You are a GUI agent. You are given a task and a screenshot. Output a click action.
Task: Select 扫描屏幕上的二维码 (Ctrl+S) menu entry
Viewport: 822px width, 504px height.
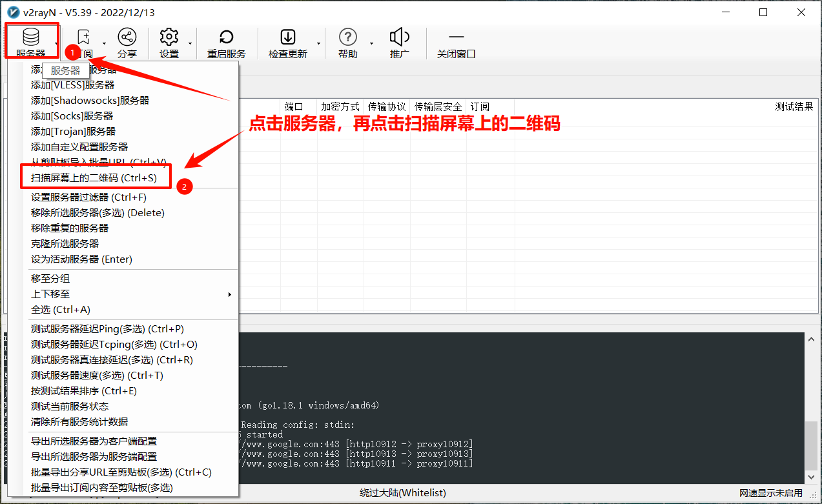click(94, 177)
